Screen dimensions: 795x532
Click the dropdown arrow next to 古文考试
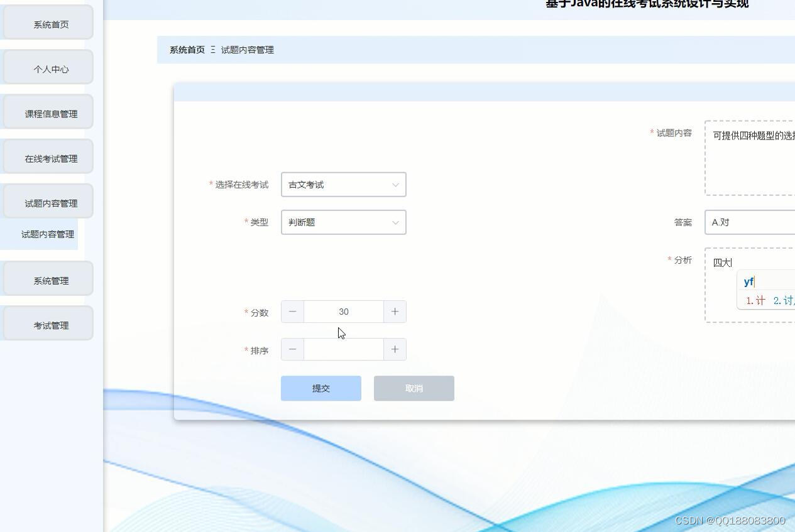(x=395, y=184)
